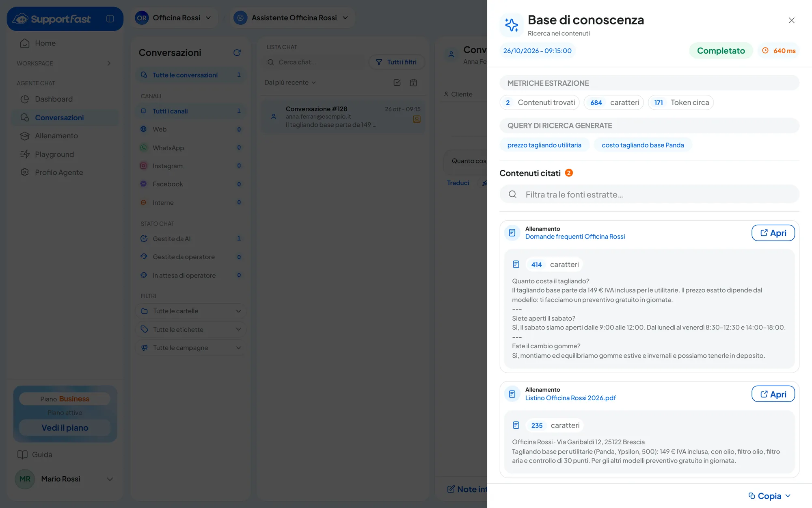
Task: Select the WhatsApp channel filter
Action: coord(191,148)
